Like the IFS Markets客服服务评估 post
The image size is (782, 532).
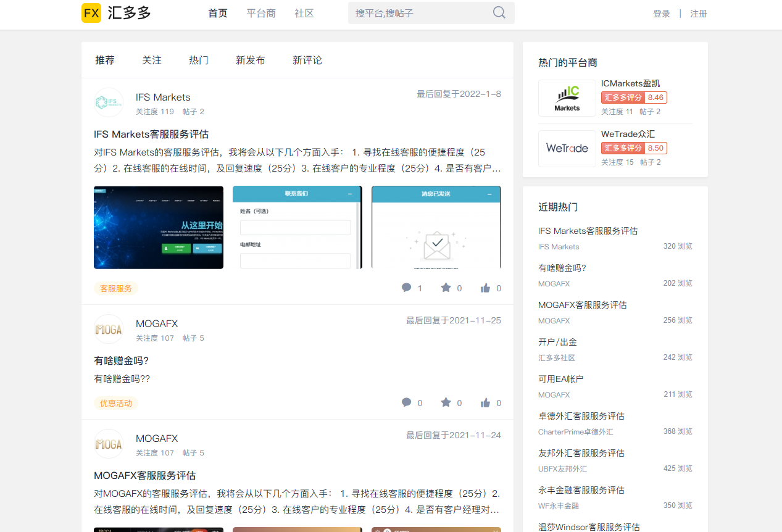(485, 288)
